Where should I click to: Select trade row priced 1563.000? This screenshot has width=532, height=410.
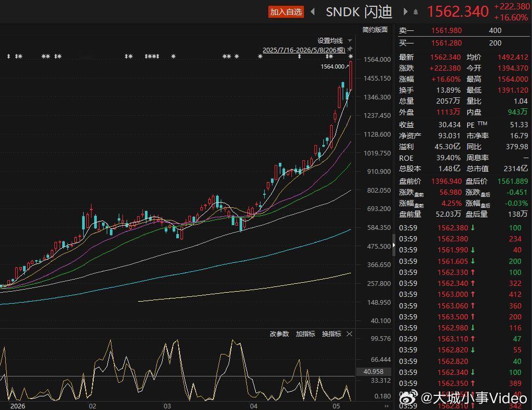(x=461, y=294)
